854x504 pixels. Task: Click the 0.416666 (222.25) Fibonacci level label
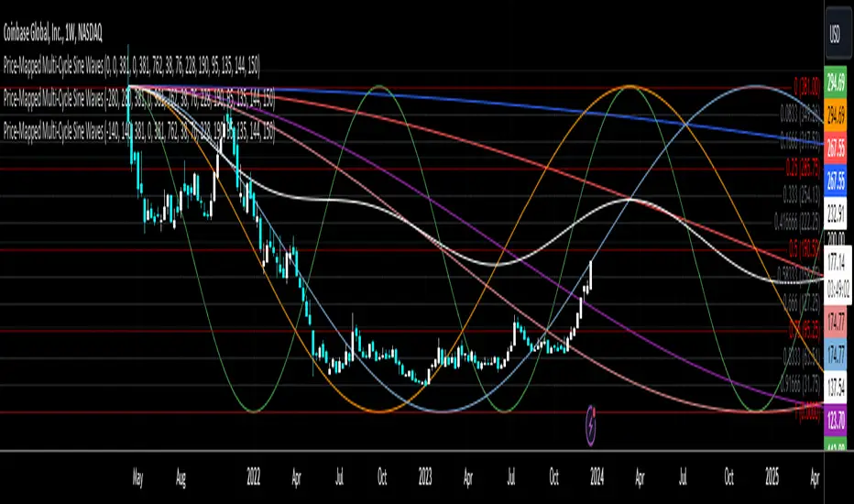(x=797, y=222)
